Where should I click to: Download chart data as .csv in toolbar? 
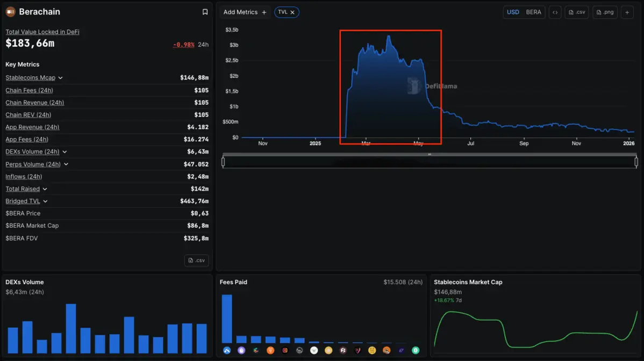[x=577, y=12]
